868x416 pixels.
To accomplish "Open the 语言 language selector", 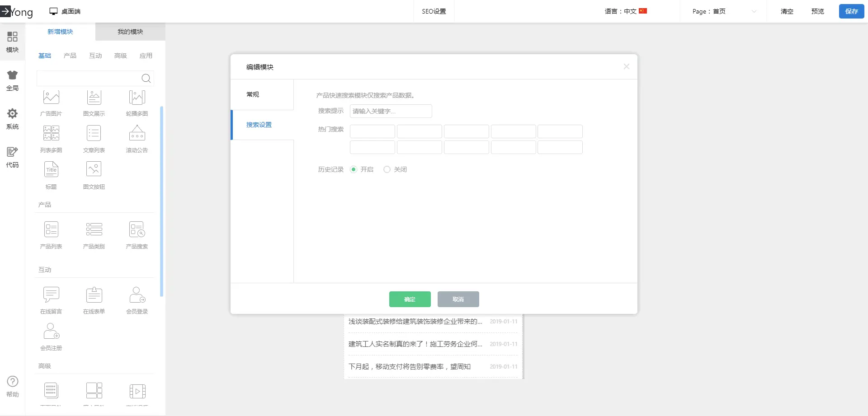I will (626, 11).
